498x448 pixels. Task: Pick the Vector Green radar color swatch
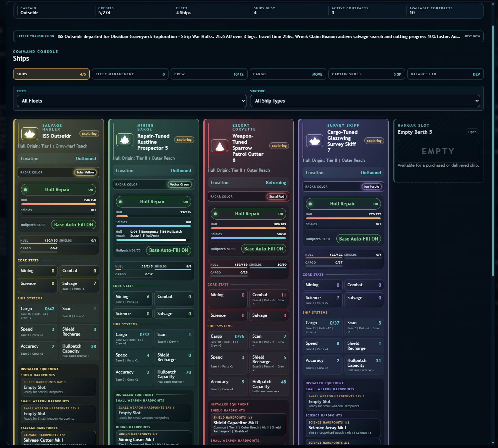click(x=179, y=184)
